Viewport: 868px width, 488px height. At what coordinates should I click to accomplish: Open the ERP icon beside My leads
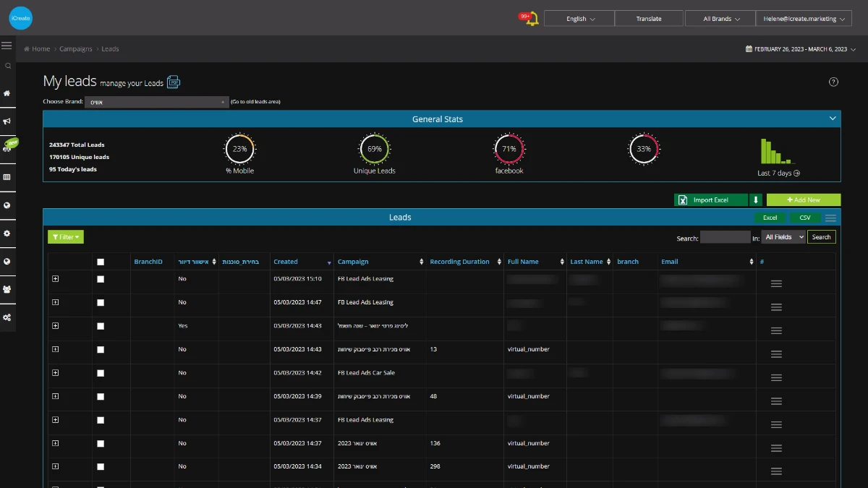pyautogui.click(x=174, y=82)
